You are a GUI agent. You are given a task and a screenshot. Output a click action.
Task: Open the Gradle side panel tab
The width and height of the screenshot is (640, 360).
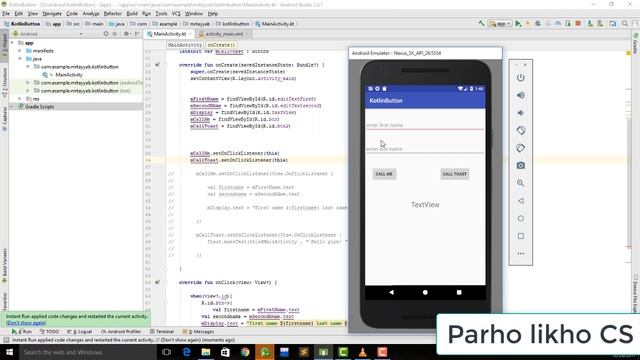click(636, 43)
